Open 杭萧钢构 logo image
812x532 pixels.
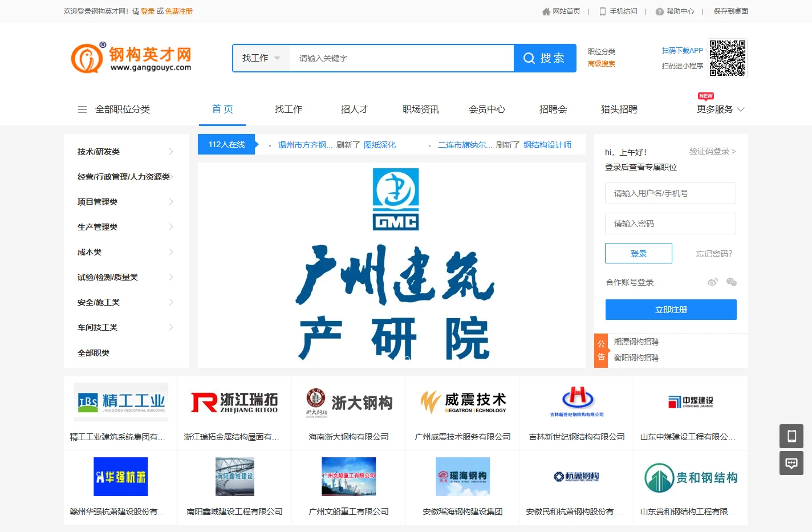pos(577,477)
